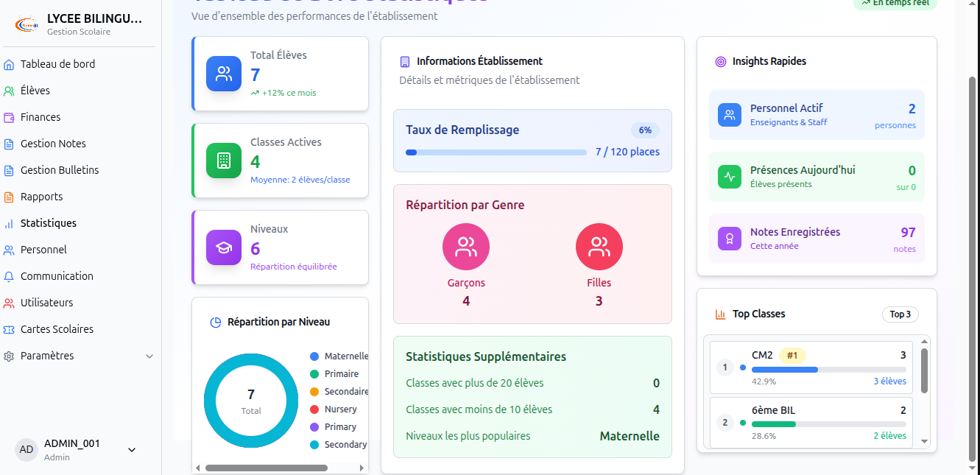
Task: Click "Niveaux les plus populaires" row
Action: (533, 436)
